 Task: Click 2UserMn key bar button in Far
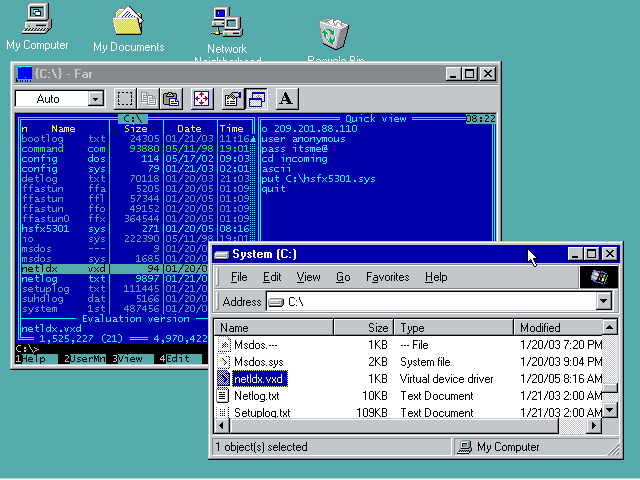(85, 359)
